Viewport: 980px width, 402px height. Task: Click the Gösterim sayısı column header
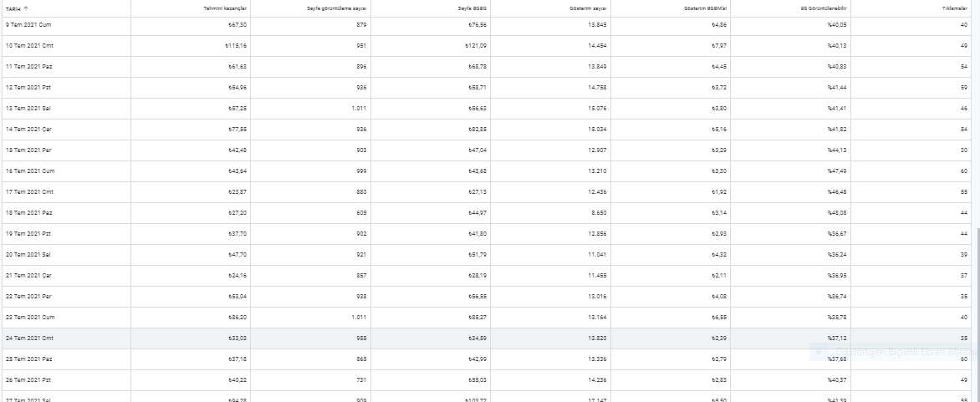click(x=587, y=8)
